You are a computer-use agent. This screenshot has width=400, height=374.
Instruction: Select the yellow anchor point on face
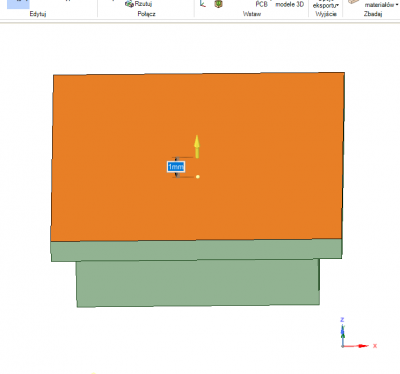[x=198, y=176]
